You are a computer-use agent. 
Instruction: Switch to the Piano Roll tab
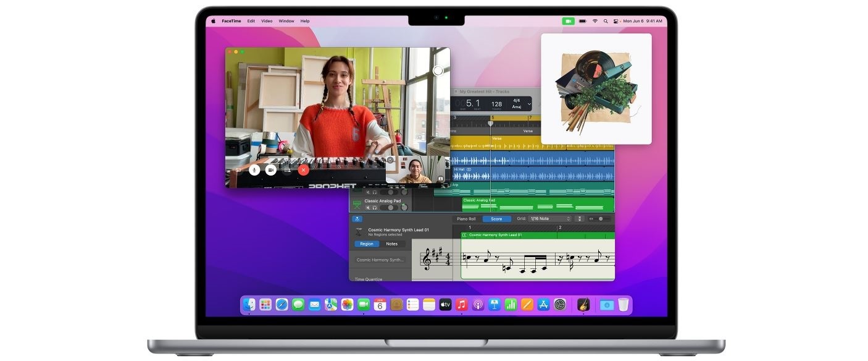pos(466,219)
